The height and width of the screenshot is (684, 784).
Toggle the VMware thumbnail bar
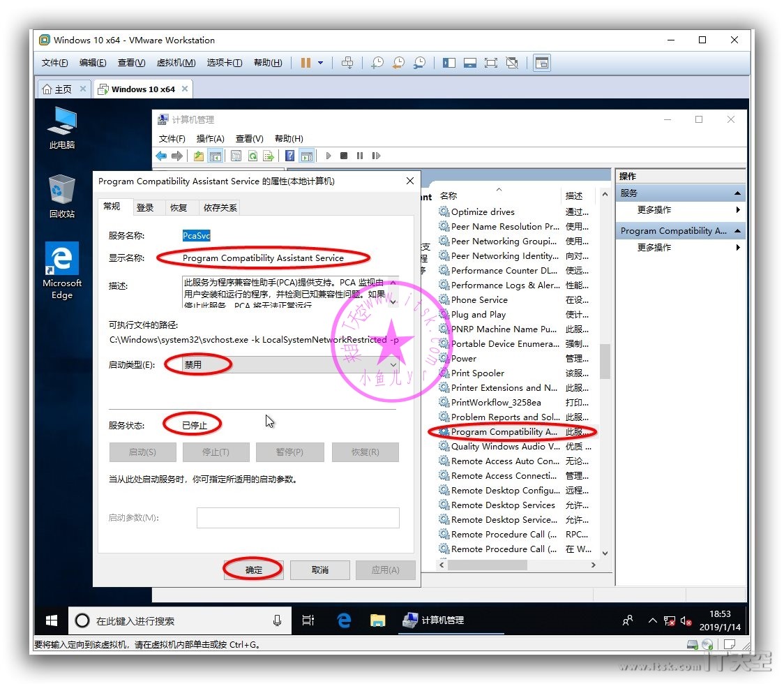(x=470, y=63)
